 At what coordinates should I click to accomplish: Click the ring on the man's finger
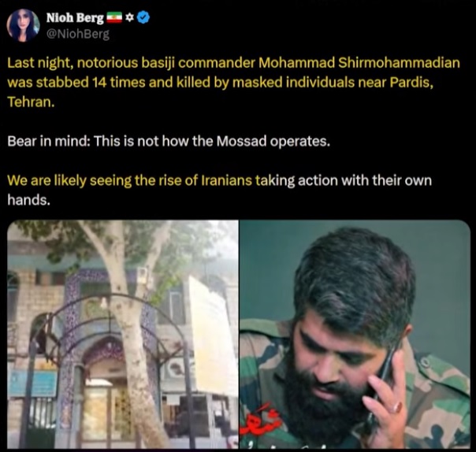click(396, 407)
